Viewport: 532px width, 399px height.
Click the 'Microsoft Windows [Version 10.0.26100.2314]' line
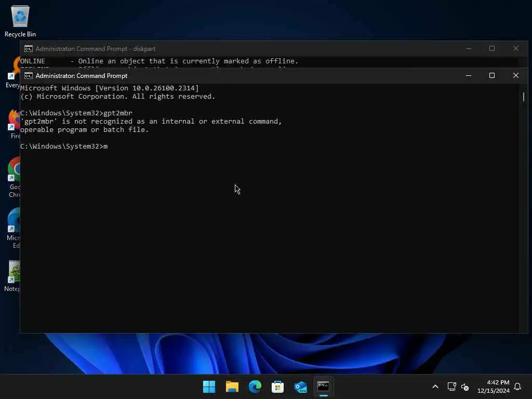[x=109, y=88]
